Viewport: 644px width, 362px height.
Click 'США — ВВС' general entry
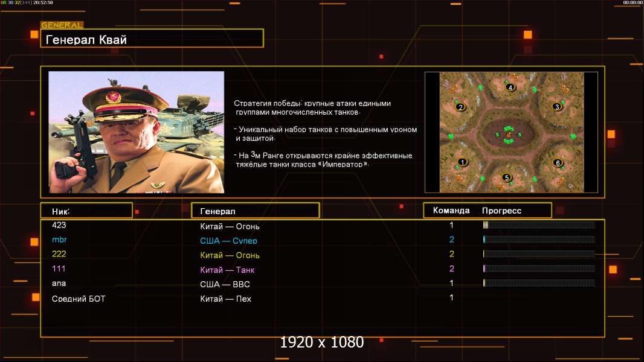[x=225, y=284]
